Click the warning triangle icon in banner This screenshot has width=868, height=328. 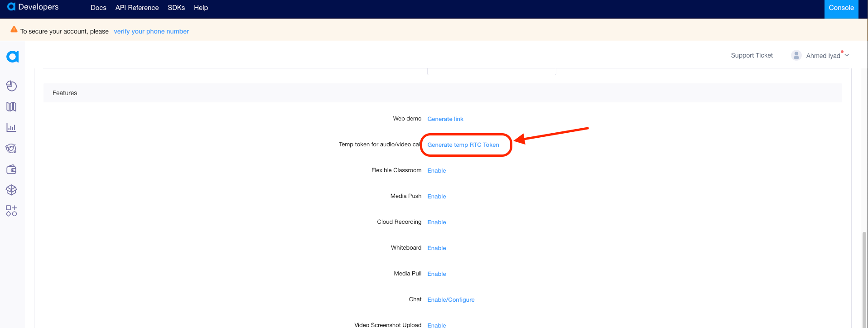[x=14, y=29]
